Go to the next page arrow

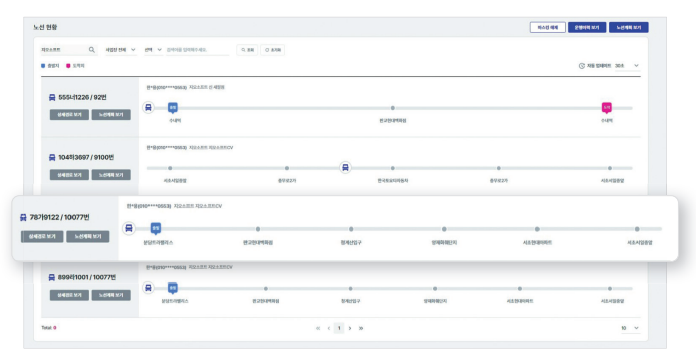[x=350, y=328]
